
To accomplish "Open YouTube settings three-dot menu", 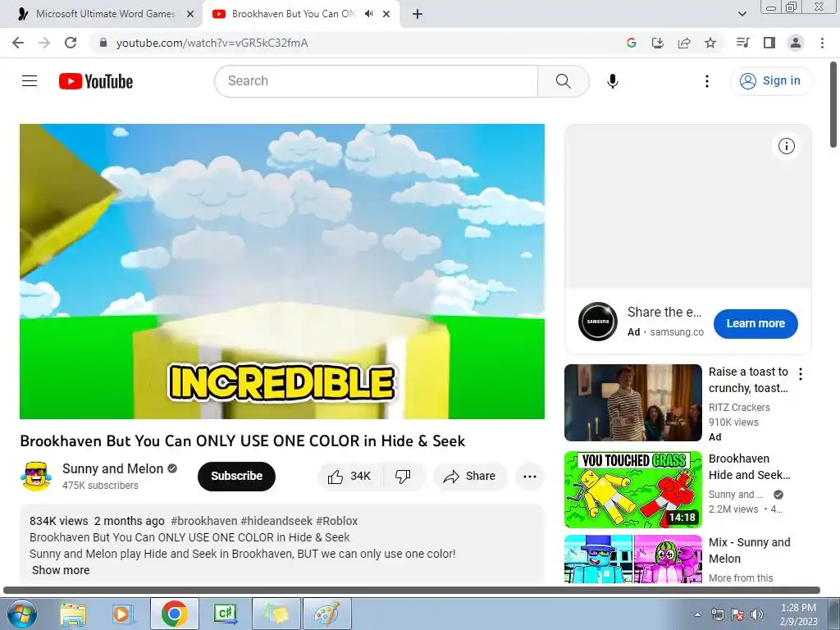I will (x=706, y=81).
